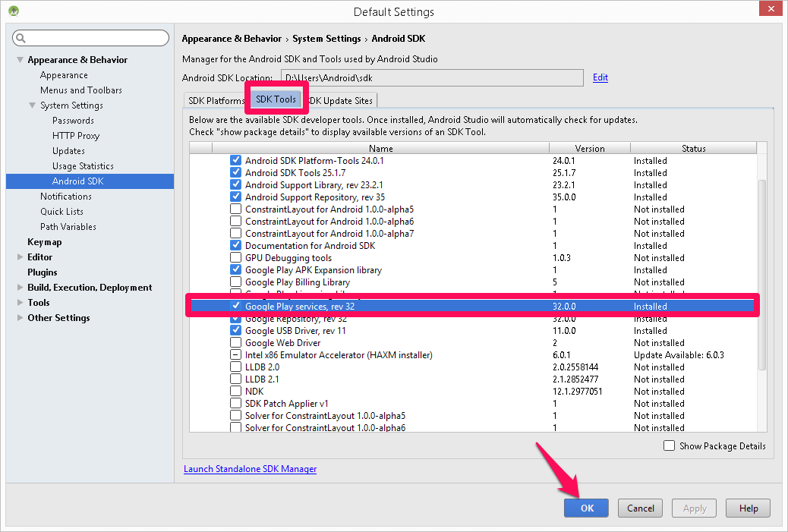Toggle Android Support Library rev 23.2.1 checkbox
Image resolution: width=788 pixels, height=532 pixels.
coord(235,184)
